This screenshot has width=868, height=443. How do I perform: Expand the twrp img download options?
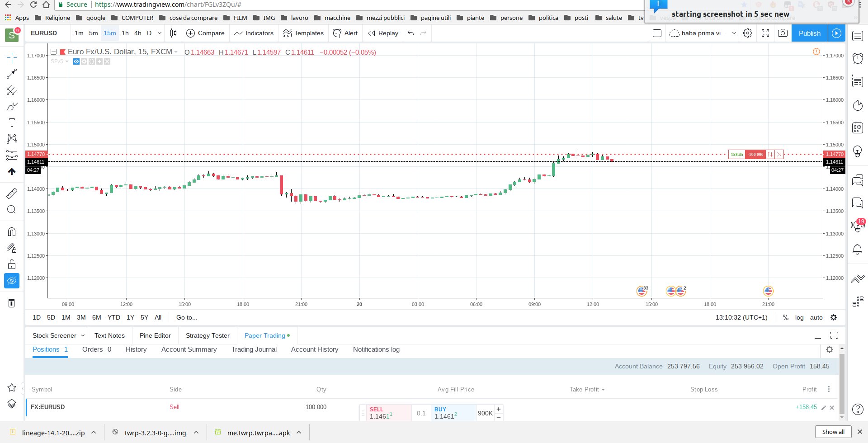[x=196, y=433]
